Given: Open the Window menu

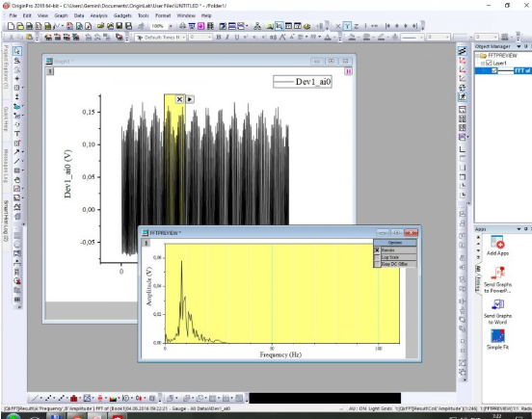Looking at the screenshot, I should pyautogui.click(x=186, y=15).
